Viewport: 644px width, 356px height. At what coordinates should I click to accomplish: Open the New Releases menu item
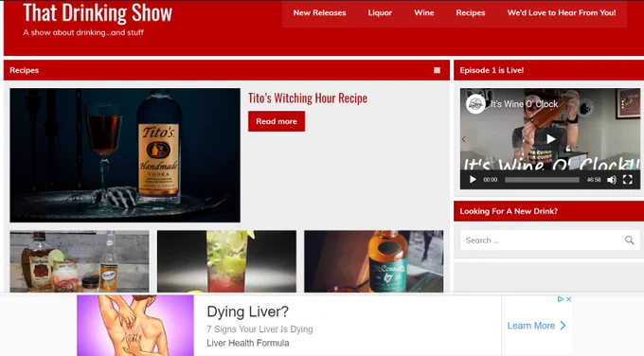(x=319, y=12)
